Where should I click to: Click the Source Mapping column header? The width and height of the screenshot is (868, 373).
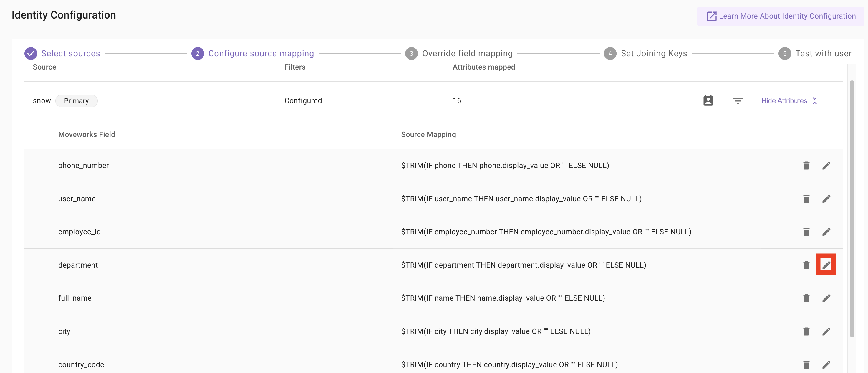pyautogui.click(x=429, y=135)
